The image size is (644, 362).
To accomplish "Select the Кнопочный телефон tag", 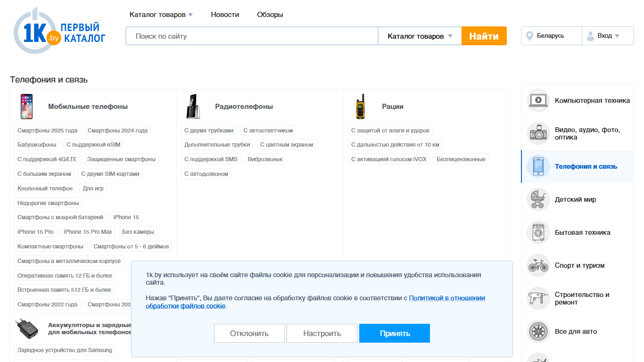I will pos(45,189).
